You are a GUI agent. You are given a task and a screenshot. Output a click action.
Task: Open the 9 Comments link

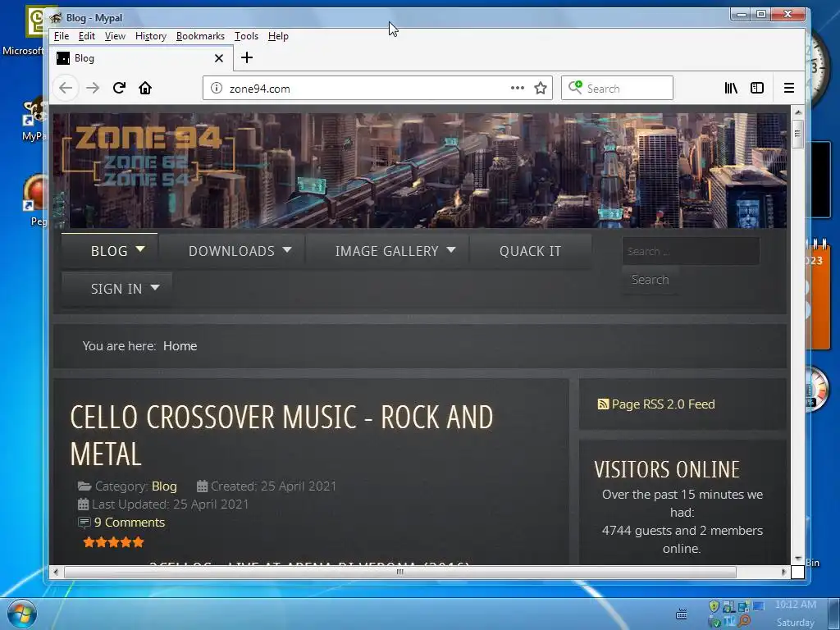129,523
